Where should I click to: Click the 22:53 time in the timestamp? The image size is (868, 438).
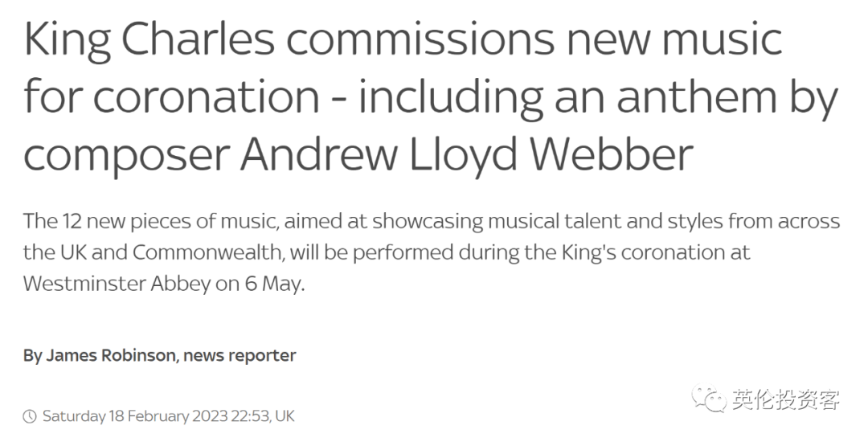(x=250, y=415)
